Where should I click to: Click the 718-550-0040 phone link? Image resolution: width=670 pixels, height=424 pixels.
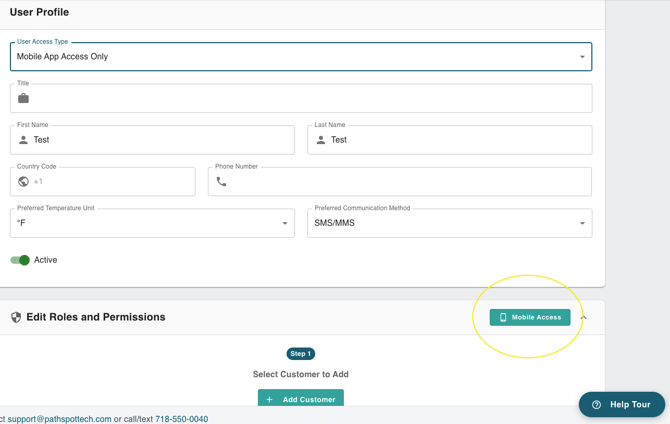(181, 419)
